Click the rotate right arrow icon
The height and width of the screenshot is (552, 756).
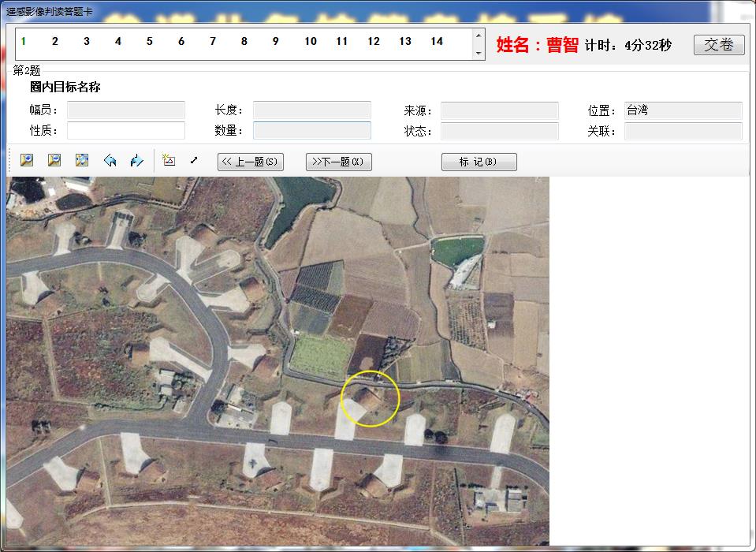[137, 161]
